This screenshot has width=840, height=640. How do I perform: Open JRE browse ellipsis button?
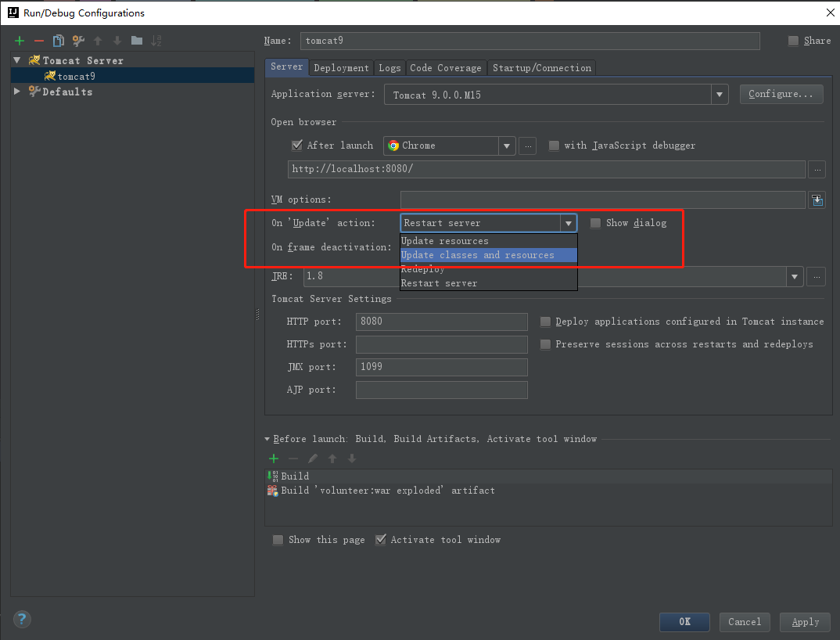[x=817, y=277]
